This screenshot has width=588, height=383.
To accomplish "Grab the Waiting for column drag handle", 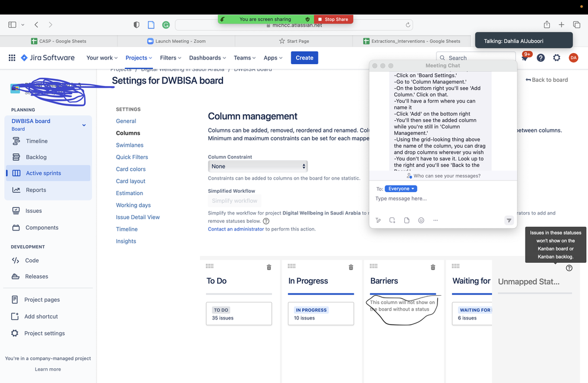I will [456, 266].
